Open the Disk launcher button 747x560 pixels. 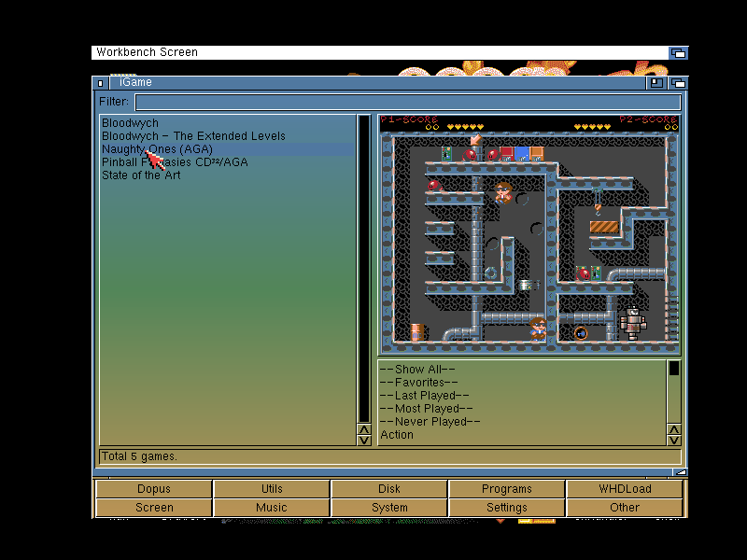pyautogui.click(x=388, y=488)
